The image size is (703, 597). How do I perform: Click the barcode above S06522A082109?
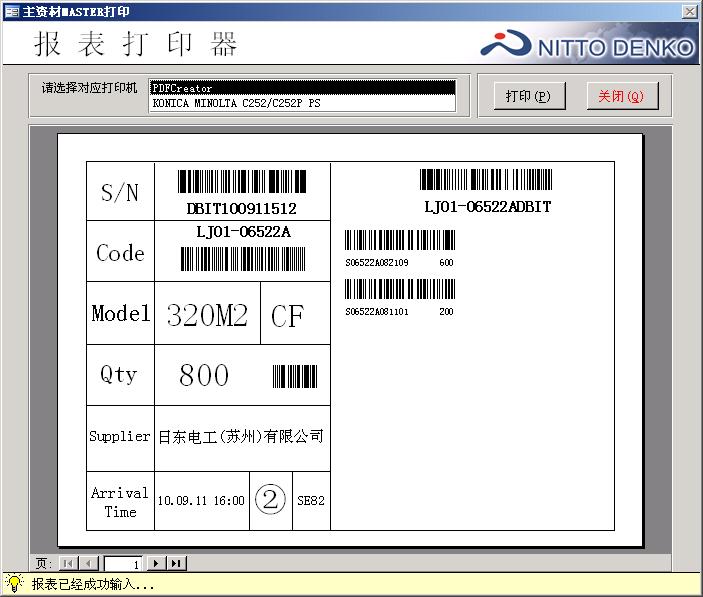coord(400,240)
